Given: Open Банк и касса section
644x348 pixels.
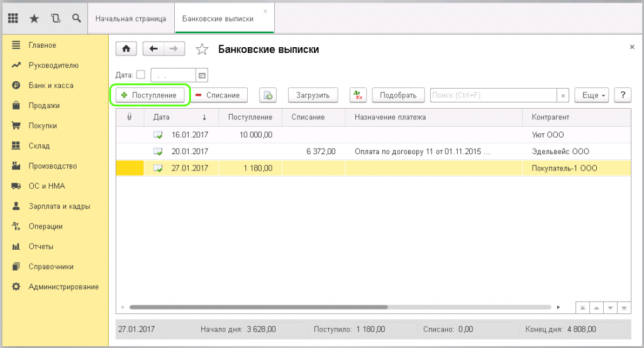Looking at the screenshot, I should [x=51, y=85].
